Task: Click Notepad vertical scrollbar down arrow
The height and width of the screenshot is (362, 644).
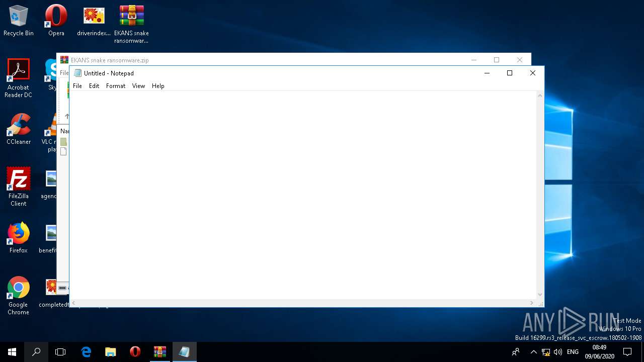Action: click(540, 295)
